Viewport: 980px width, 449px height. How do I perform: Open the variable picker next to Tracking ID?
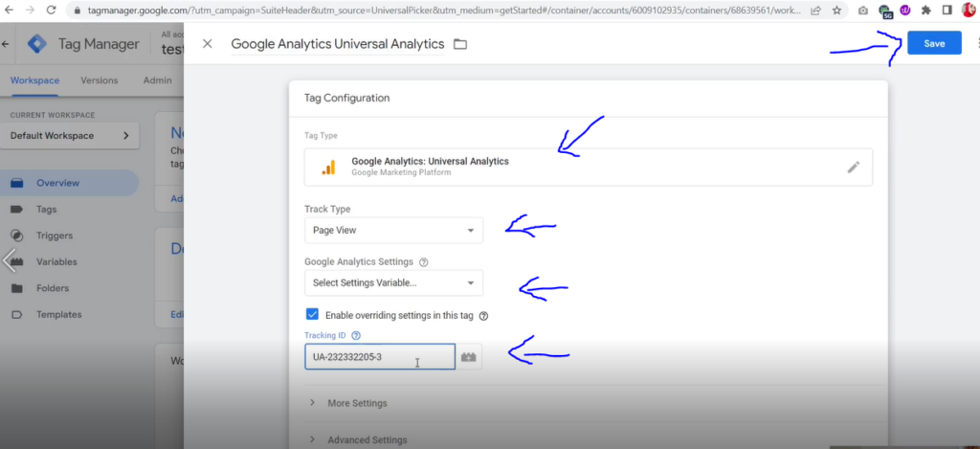[469, 357]
